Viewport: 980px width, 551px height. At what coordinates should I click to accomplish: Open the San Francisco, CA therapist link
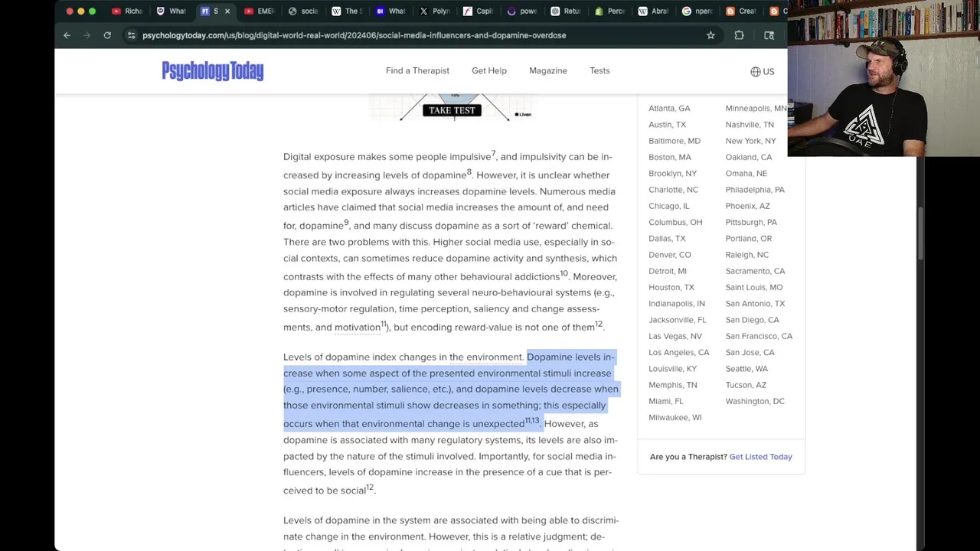[759, 336]
